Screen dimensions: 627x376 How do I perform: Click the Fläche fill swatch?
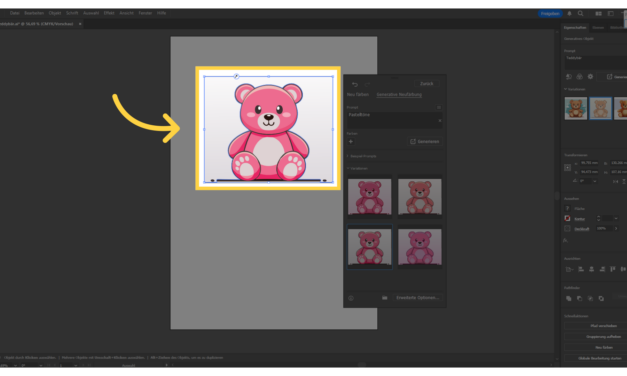pyautogui.click(x=567, y=208)
